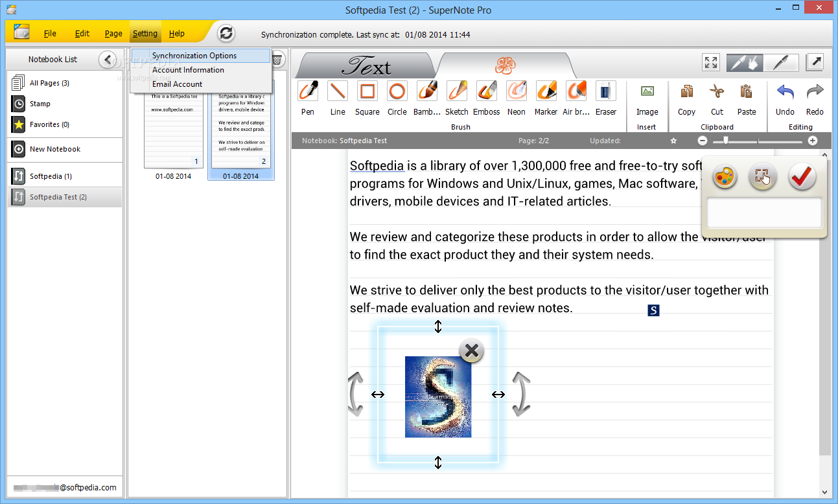Click the bottom resize handle of image
The width and height of the screenshot is (838, 504).
[x=438, y=462]
